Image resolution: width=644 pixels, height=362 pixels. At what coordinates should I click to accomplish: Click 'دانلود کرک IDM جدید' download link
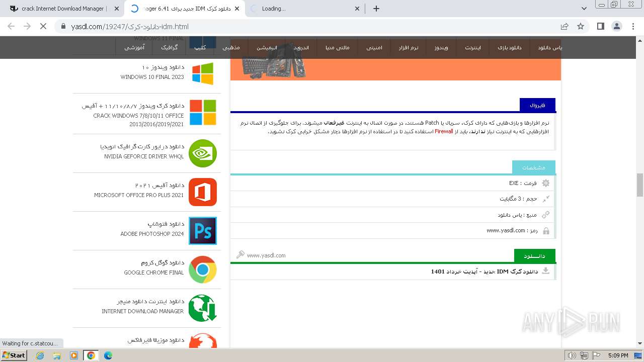point(484,271)
